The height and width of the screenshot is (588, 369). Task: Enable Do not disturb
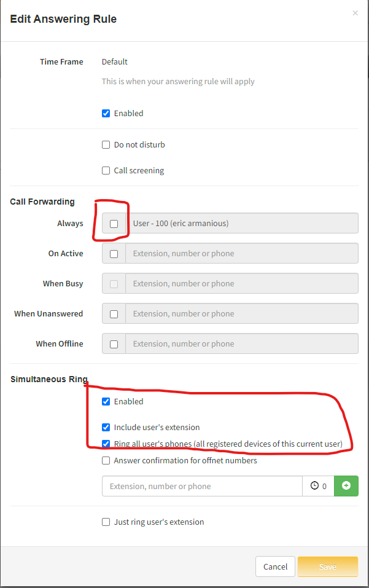(x=106, y=145)
